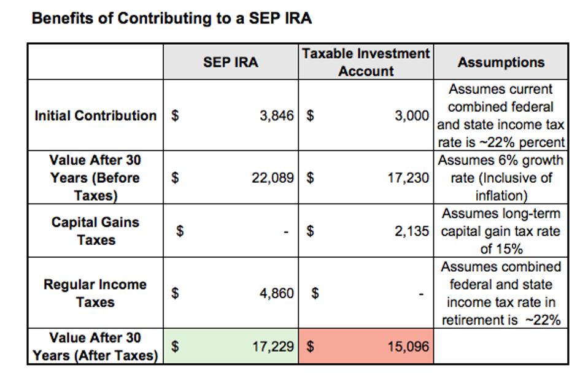Click the regular income tax amount 4,860
The width and height of the screenshot is (588, 381).
click(x=277, y=293)
